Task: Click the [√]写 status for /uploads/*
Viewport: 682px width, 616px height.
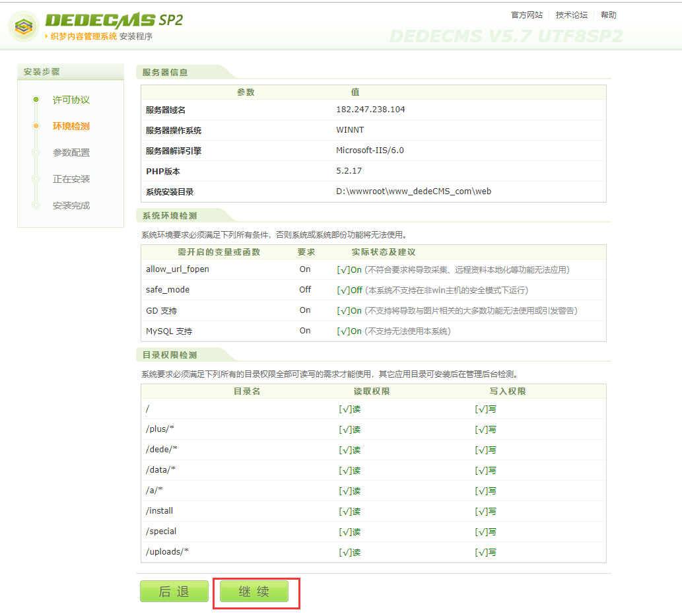Action: (x=485, y=553)
